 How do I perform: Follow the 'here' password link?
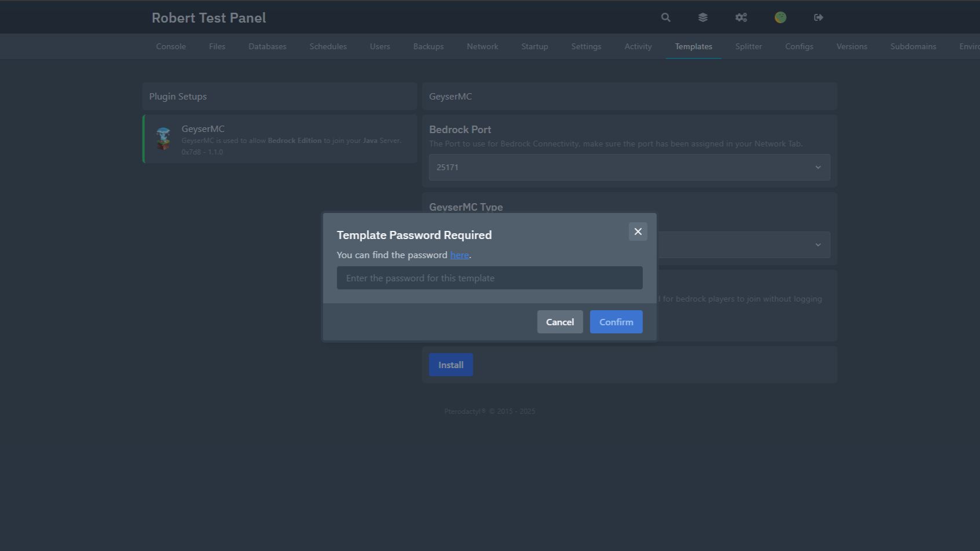pyautogui.click(x=459, y=255)
